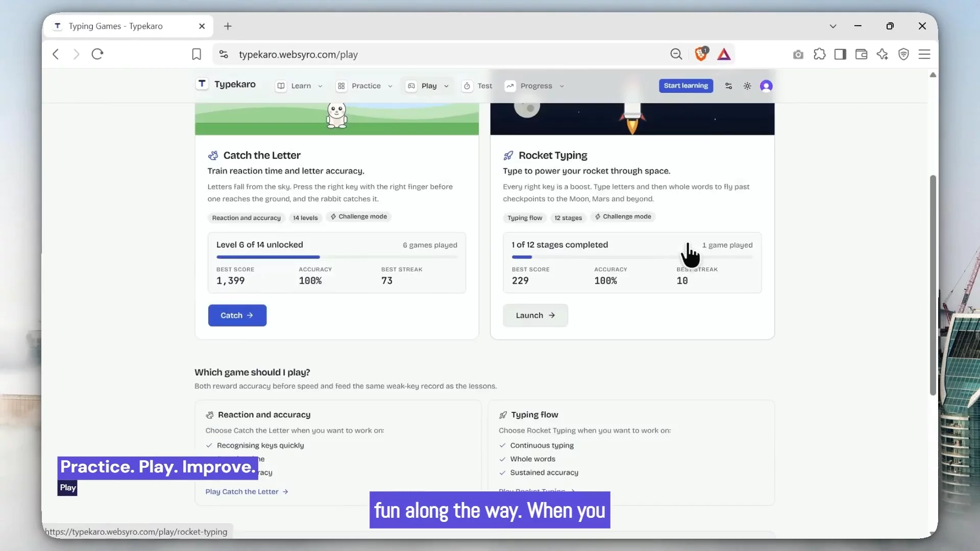This screenshot has height=551, width=980.
Task: View site information icon beside the URL
Action: [224, 54]
